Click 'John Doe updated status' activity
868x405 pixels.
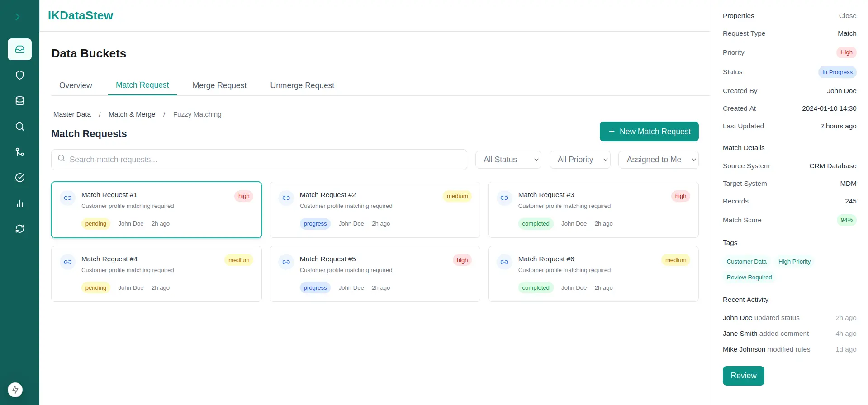761,318
